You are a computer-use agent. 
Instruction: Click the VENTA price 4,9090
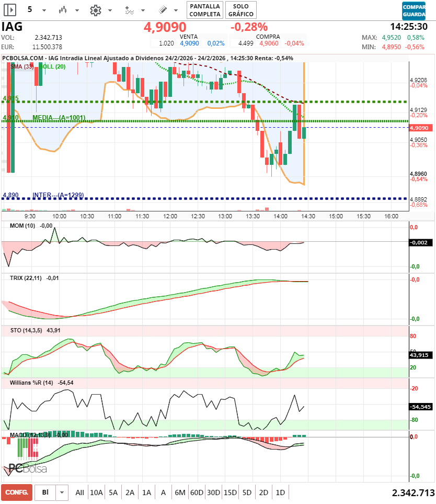click(x=189, y=43)
